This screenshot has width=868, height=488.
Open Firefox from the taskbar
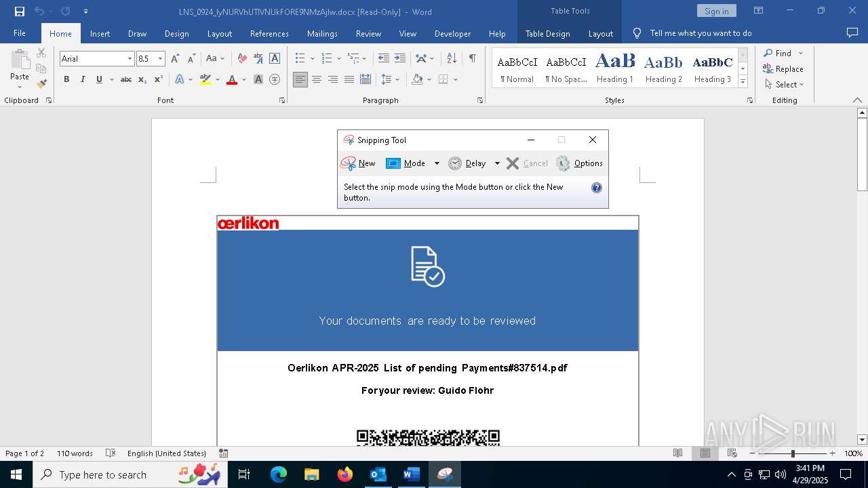(345, 474)
